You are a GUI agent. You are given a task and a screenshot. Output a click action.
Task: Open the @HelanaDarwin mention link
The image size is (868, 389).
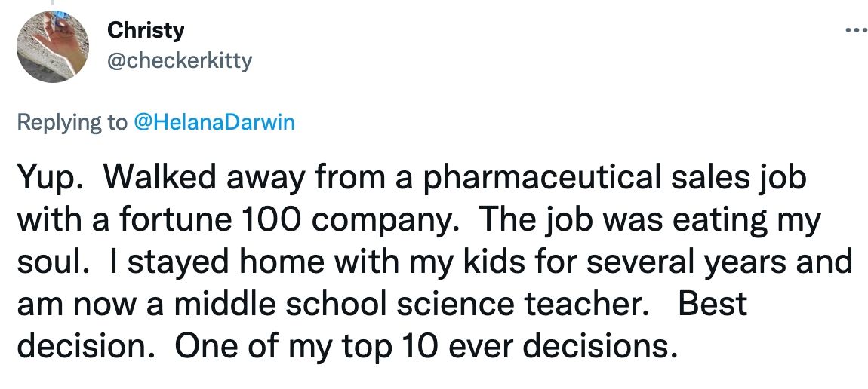(214, 122)
